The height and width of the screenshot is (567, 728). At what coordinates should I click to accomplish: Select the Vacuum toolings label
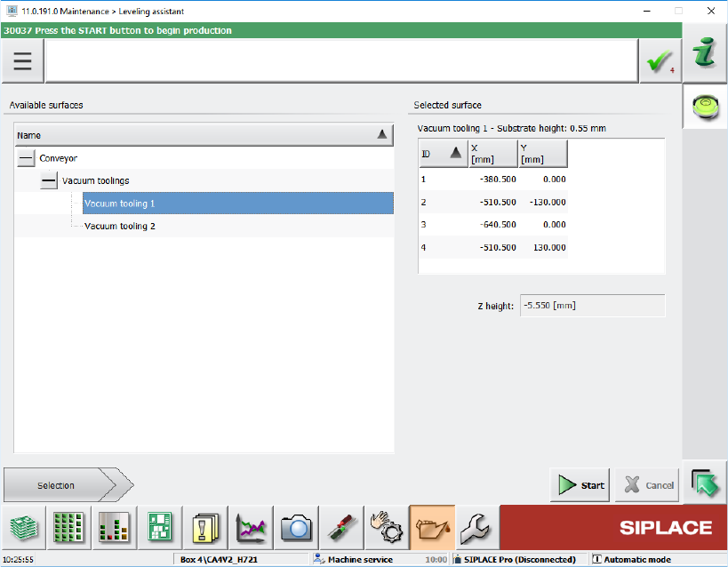coord(96,180)
